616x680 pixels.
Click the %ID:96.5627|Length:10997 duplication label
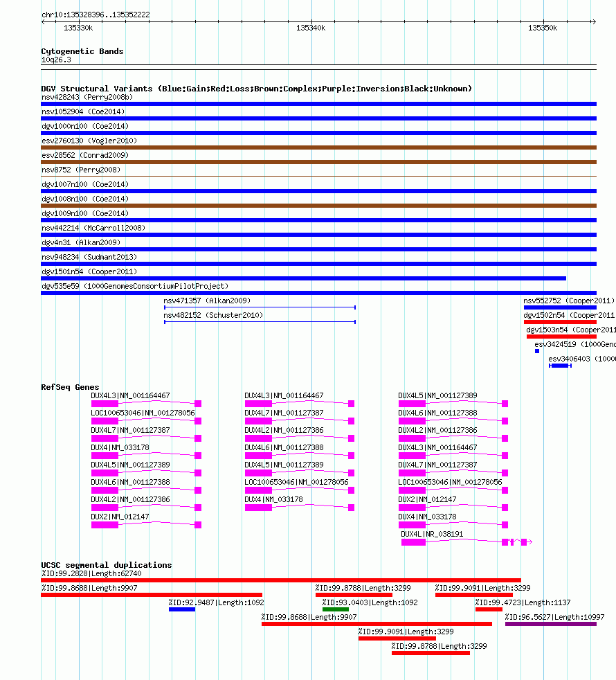click(555, 617)
